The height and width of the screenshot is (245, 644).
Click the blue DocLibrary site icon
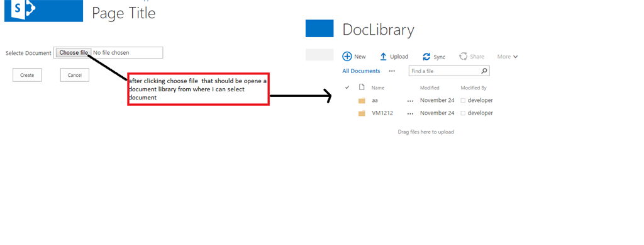(319, 28)
